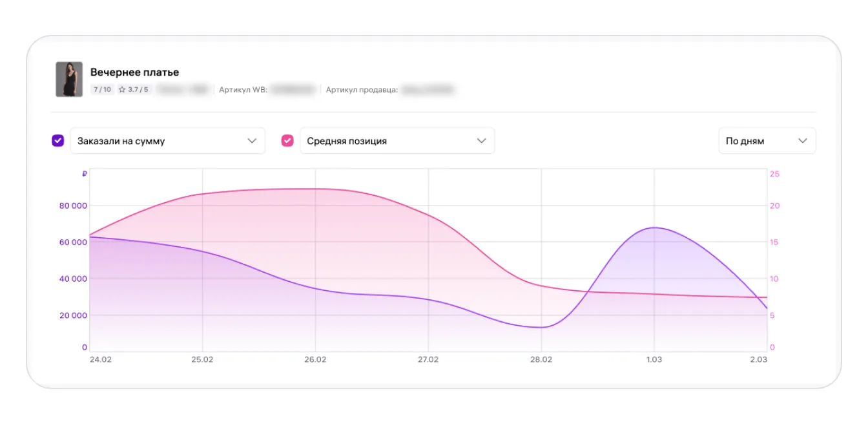Select the 26.02 date label below the chart
Screen dimensions: 868x424
click(x=315, y=359)
